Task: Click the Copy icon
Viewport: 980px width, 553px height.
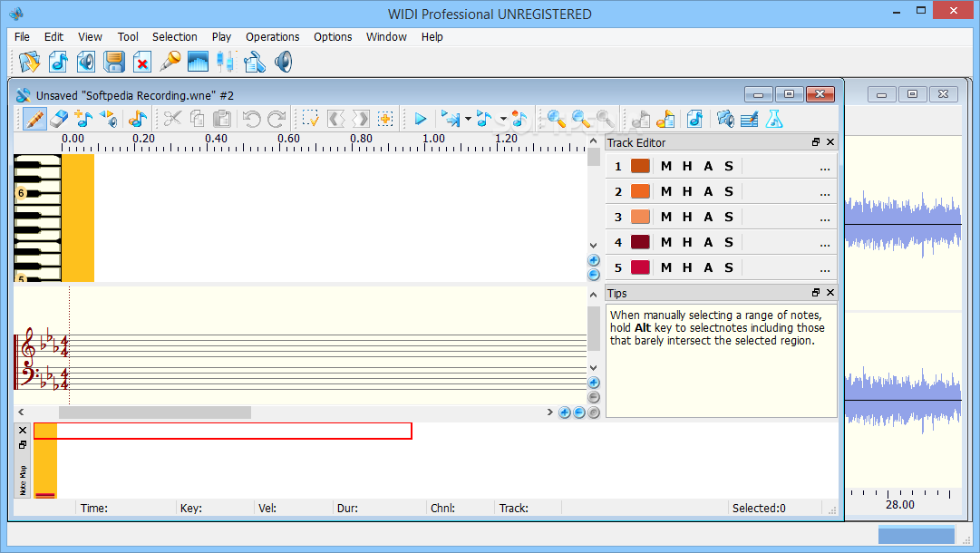Action: pyautogui.click(x=198, y=119)
